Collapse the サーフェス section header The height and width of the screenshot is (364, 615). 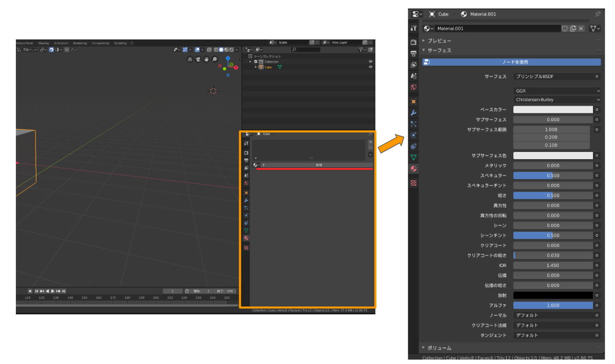pos(441,50)
